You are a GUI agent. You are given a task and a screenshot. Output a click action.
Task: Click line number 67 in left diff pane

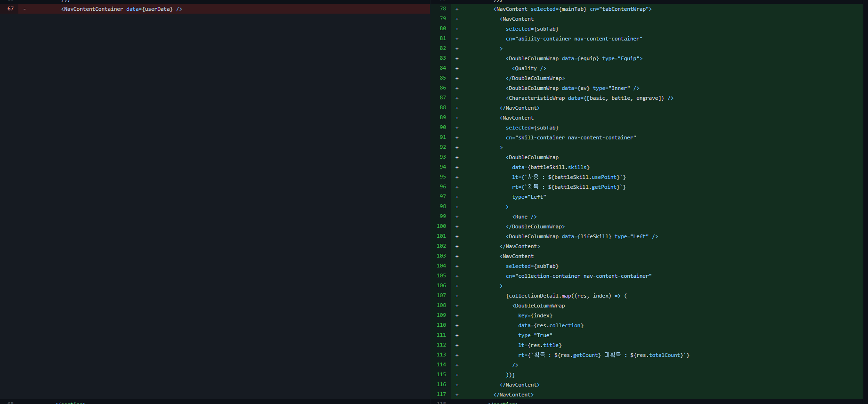coord(10,9)
